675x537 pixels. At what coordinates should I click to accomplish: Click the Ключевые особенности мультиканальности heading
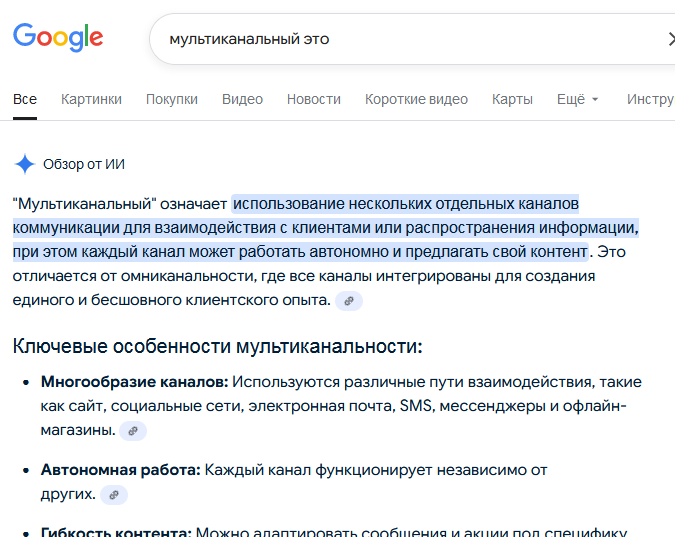tap(217, 346)
